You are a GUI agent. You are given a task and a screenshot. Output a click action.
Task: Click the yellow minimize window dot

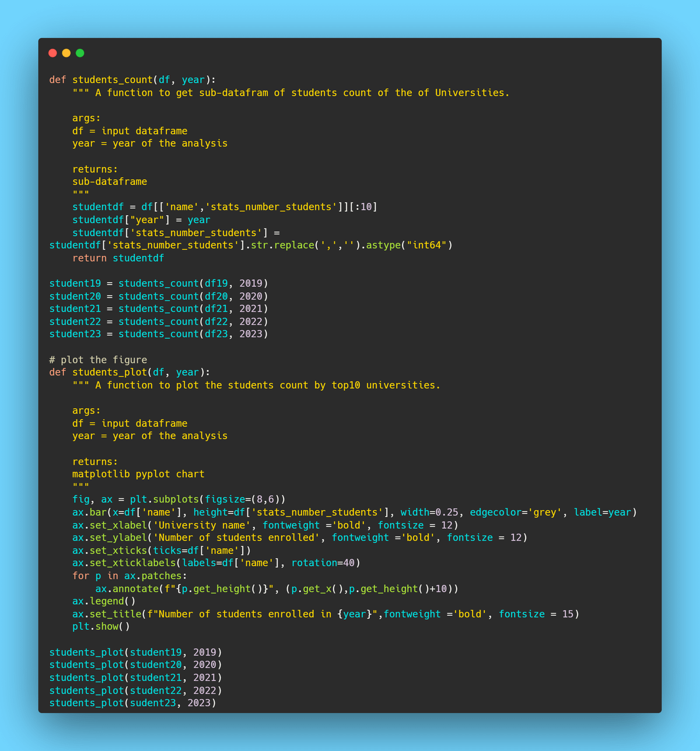point(66,53)
